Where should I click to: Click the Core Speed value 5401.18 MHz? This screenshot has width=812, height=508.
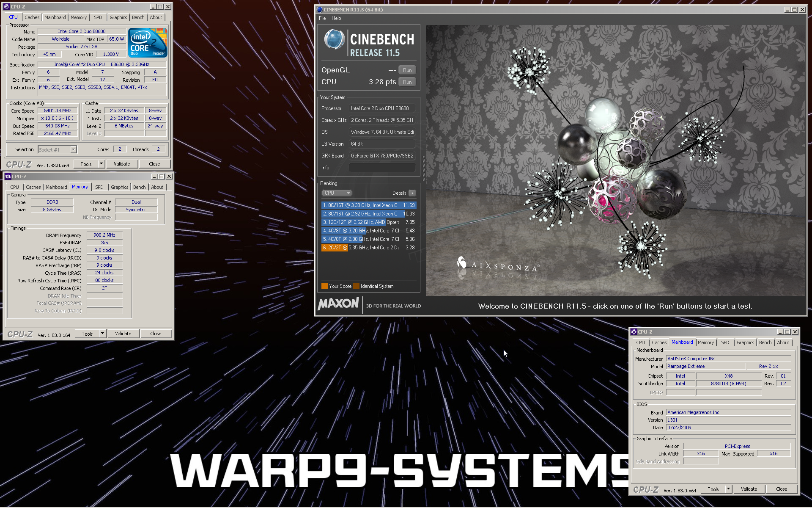[x=58, y=110]
